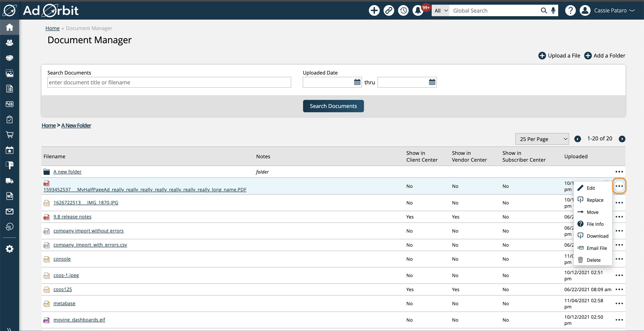Choose Email File in the context menu

click(x=597, y=248)
